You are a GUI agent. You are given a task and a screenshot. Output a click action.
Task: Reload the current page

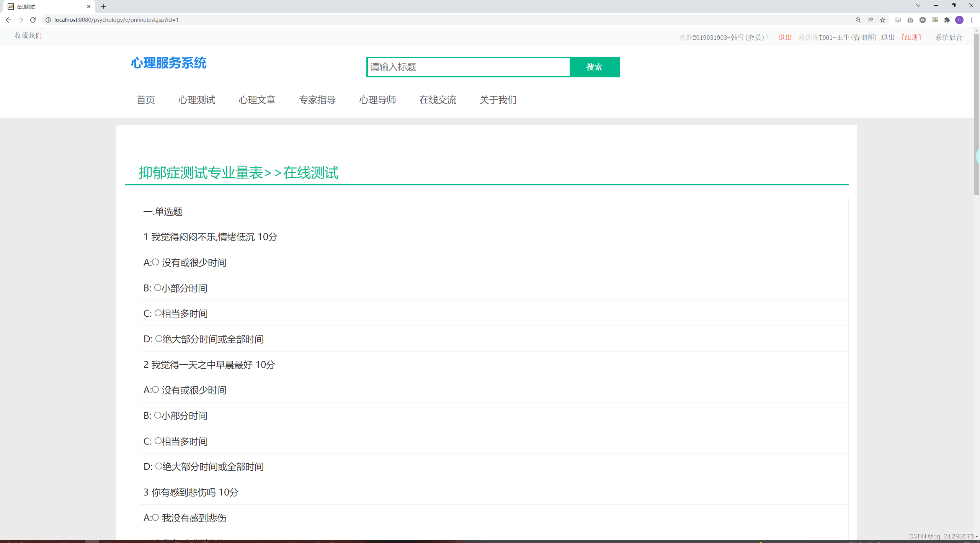[x=33, y=20]
